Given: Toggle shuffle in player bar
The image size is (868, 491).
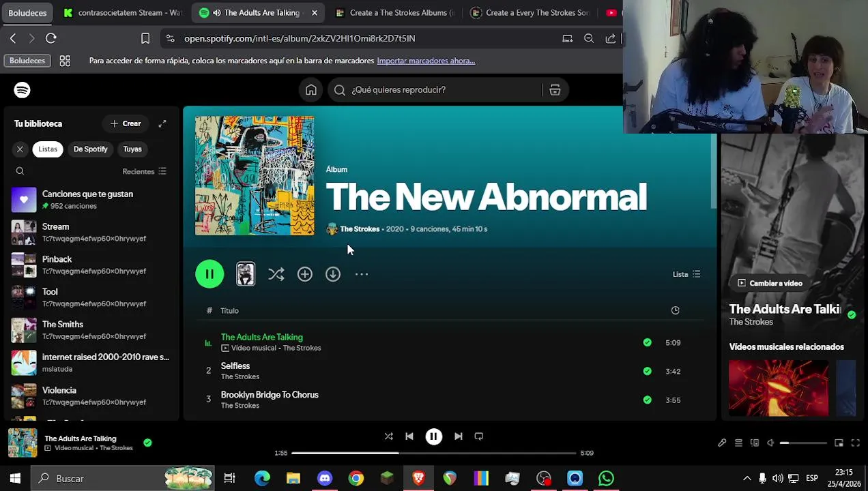Looking at the screenshot, I should tap(388, 436).
